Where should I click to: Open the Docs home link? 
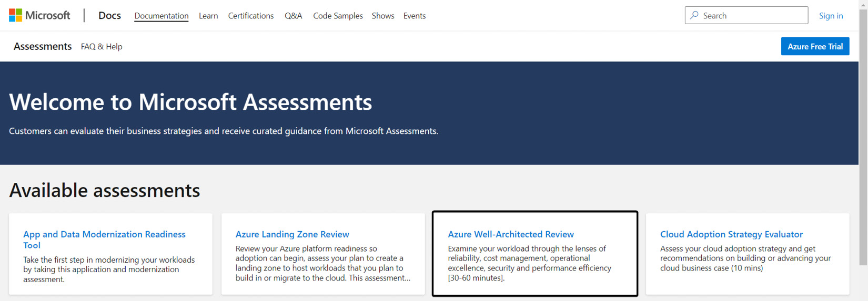pyautogui.click(x=109, y=15)
